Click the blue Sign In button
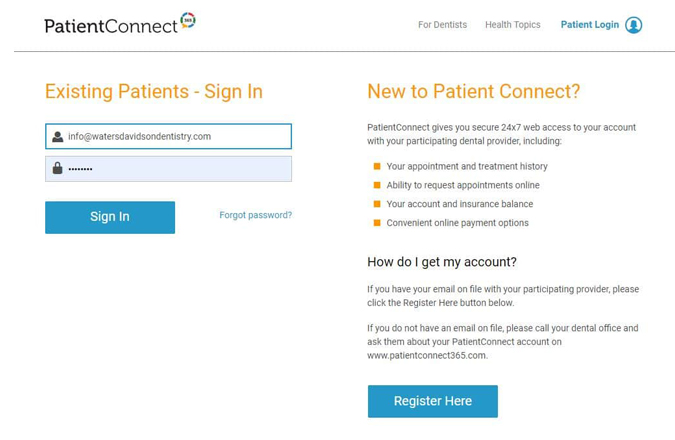 click(x=110, y=217)
